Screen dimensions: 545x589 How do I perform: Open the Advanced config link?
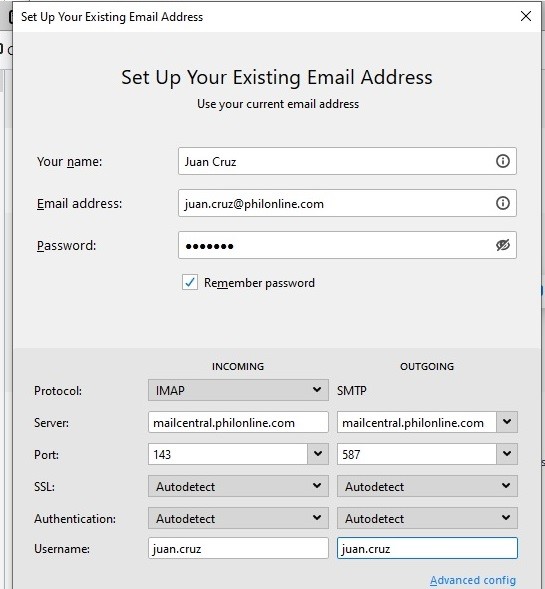point(473,580)
